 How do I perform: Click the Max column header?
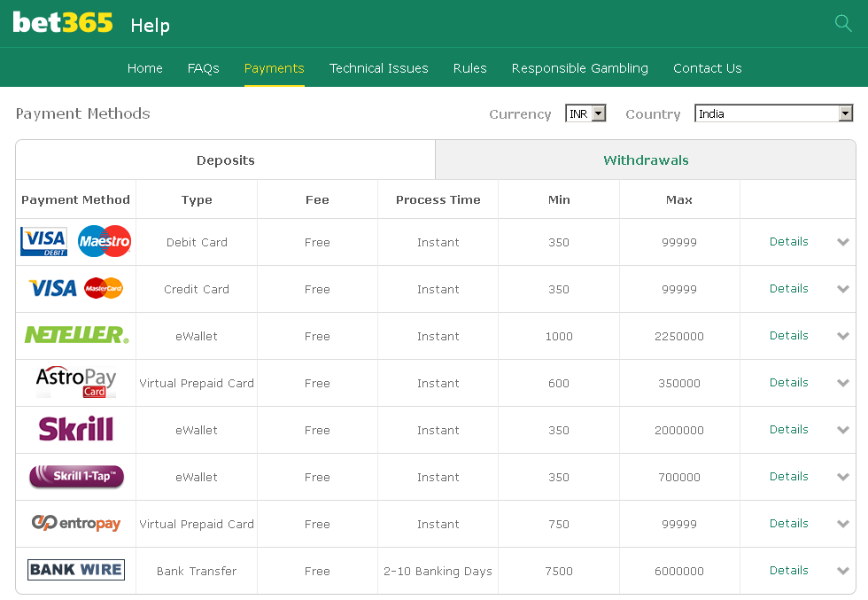[679, 199]
